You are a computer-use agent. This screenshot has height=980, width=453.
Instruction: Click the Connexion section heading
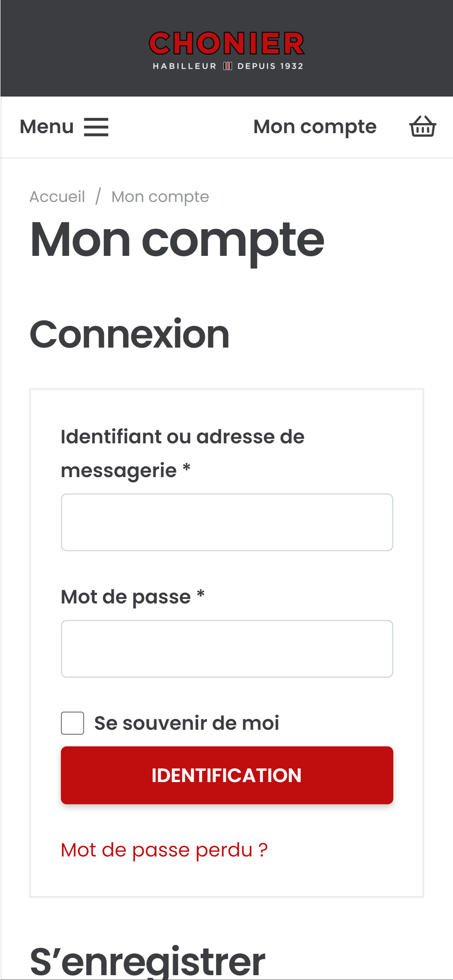point(130,334)
